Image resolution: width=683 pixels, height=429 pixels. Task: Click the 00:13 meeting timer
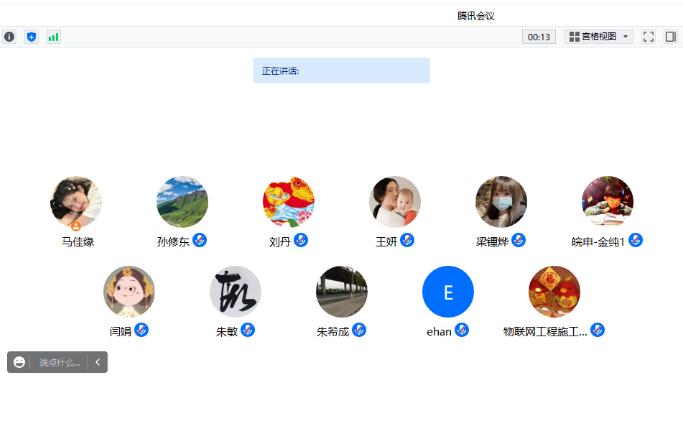pyautogui.click(x=539, y=37)
